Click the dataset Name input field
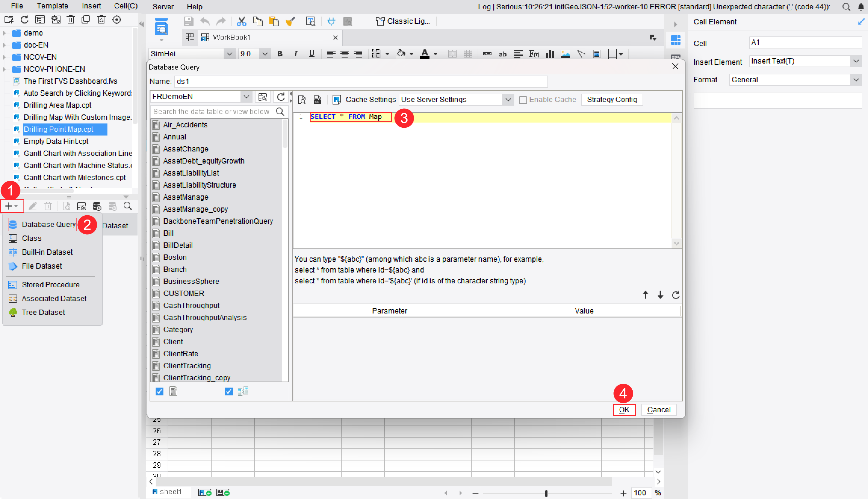 (x=361, y=82)
